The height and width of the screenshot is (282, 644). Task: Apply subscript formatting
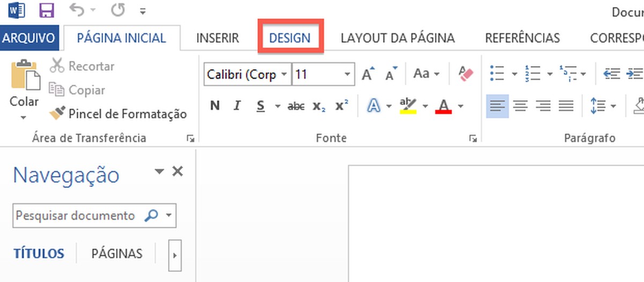319,106
